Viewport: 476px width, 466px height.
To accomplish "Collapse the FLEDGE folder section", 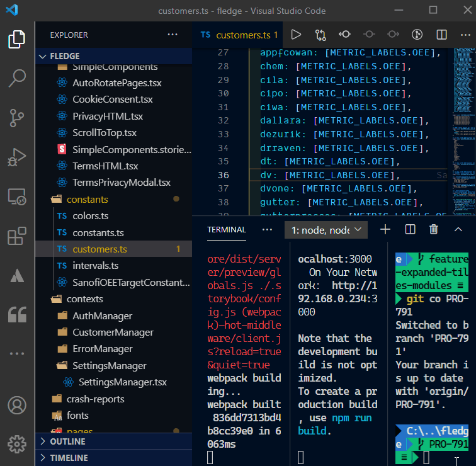I will (113, 56).
